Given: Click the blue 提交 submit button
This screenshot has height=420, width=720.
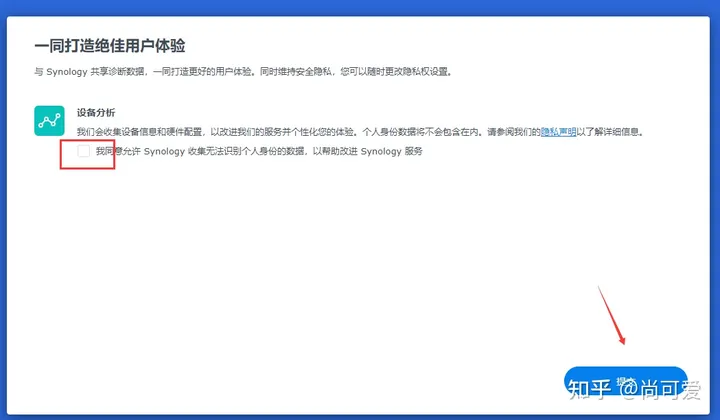Looking at the screenshot, I should 625,381.
